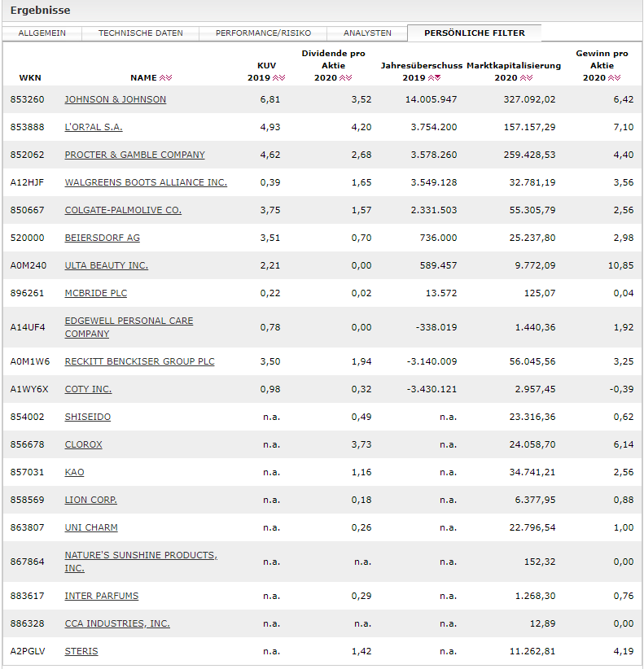Open the BEIERSDORF AG link
The width and height of the screenshot is (644, 669).
[102, 238]
